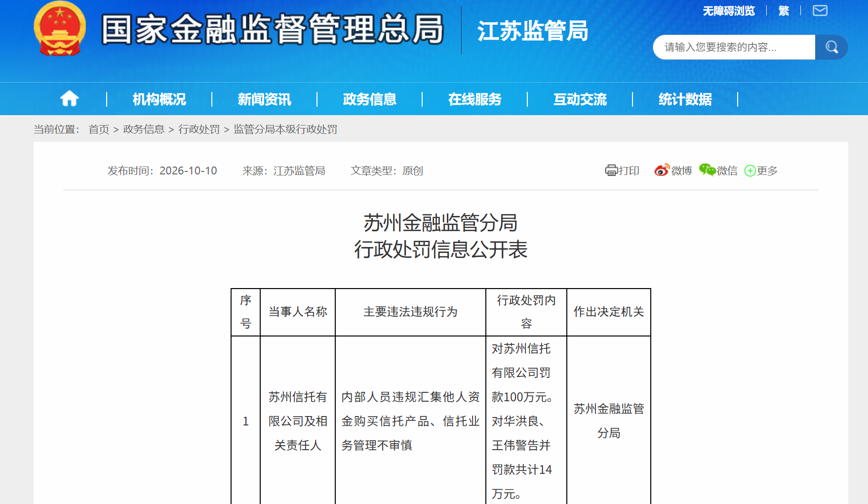Click the 江苏监管局 header title
This screenshot has width=868, height=504.
pos(533,31)
